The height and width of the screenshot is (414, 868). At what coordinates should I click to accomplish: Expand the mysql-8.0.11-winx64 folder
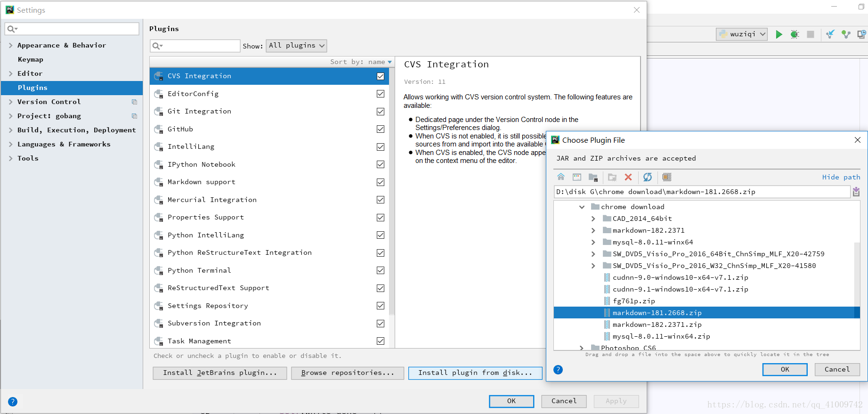[593, 242]
